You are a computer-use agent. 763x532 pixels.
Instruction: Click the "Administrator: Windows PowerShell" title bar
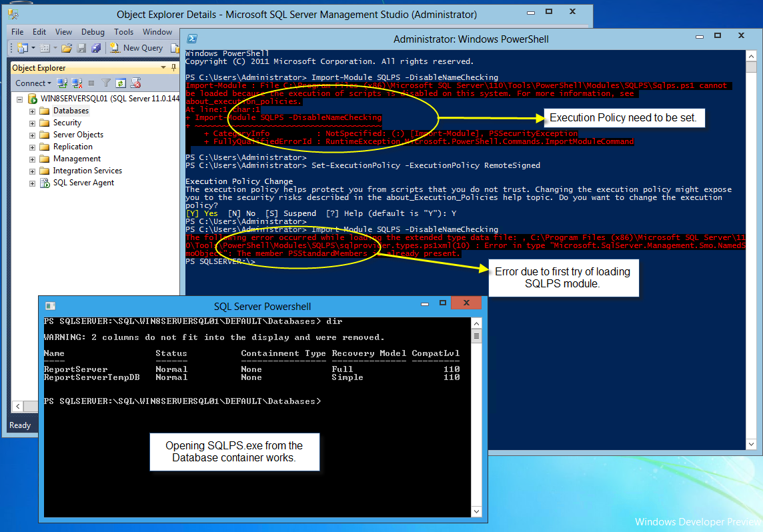click(471, 39)
